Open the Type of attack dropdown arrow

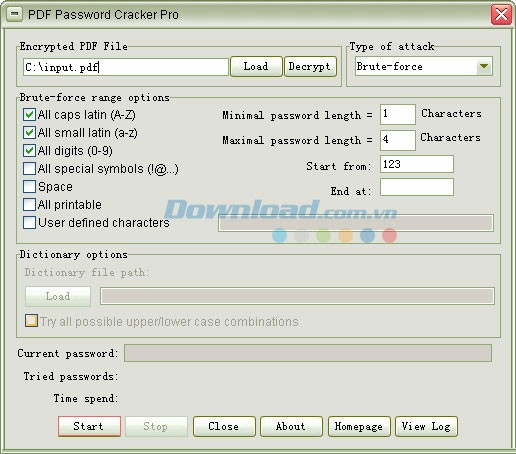tap(484, 66)
